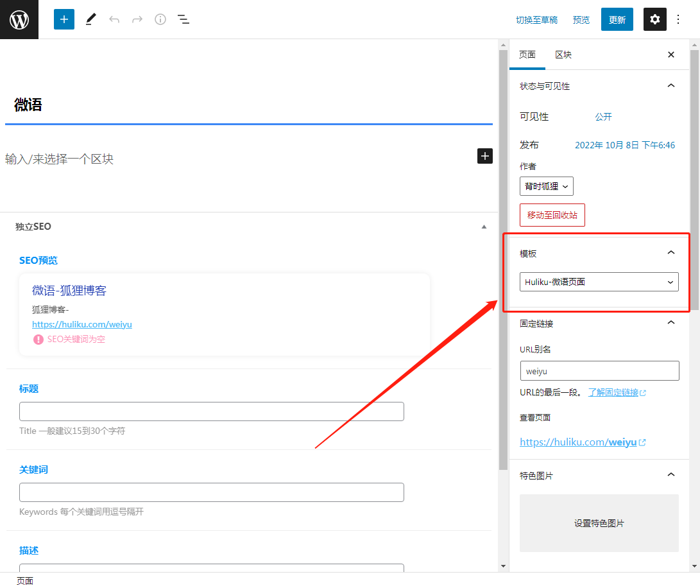Click the redo arrow icon

(x=137, y=19)
